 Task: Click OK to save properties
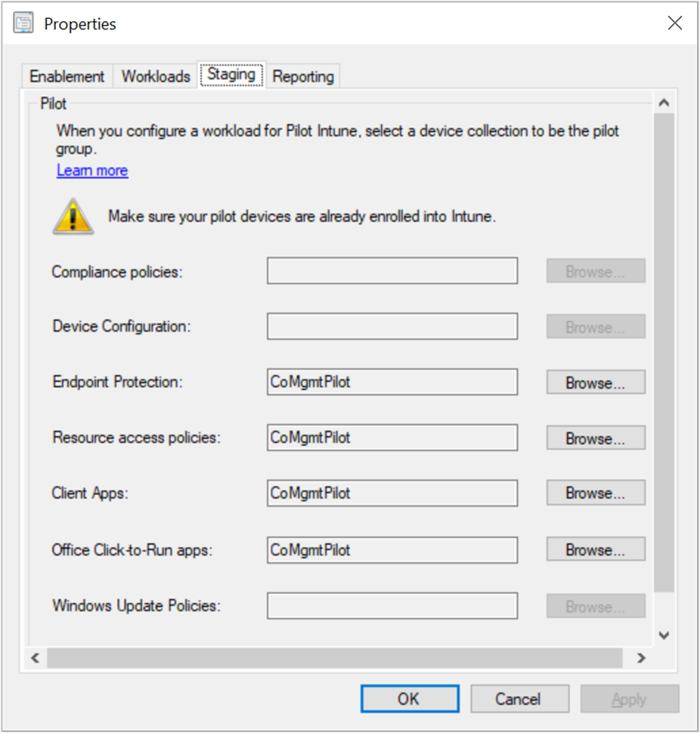click(409, 698)
